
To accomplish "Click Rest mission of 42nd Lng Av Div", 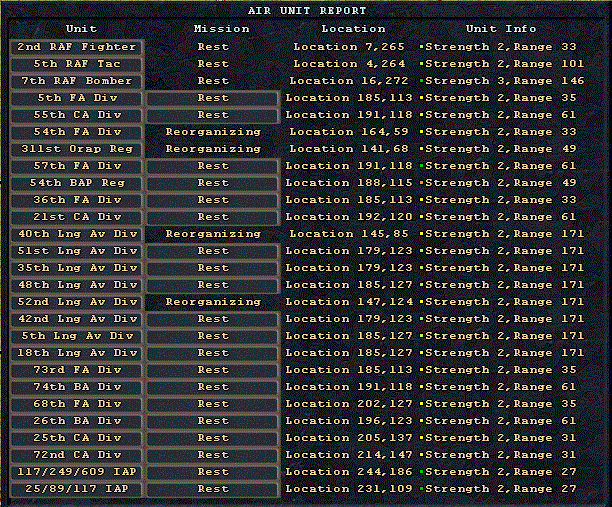I will 213,319.
